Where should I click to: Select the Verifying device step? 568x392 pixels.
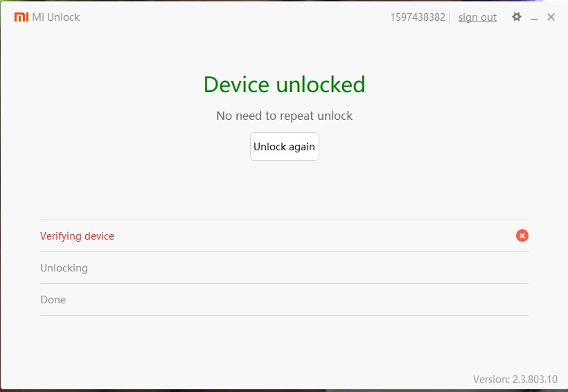[x=77, y=236]
